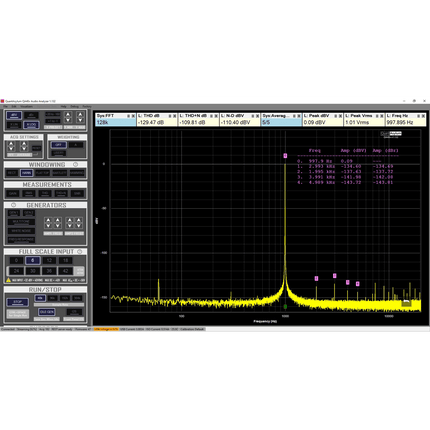
Task: Enable GEN2 generator
Action: point(29,213)
